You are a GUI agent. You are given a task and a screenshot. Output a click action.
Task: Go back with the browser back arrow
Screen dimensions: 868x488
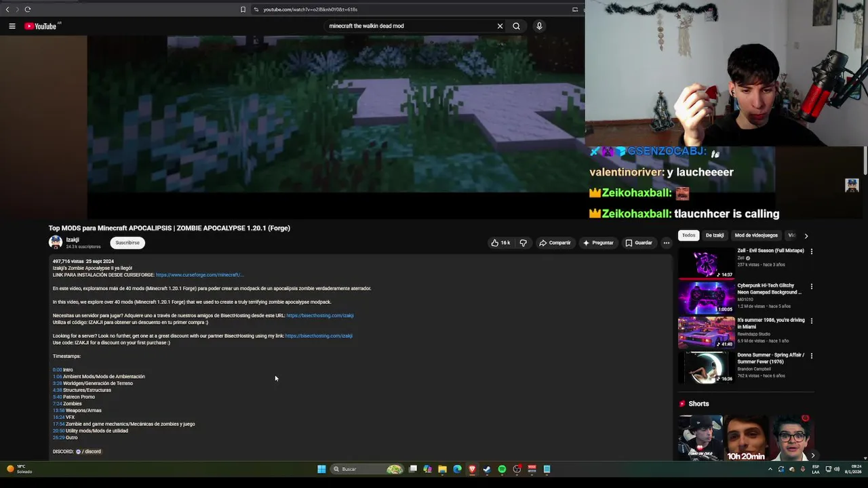pyautogui.click(x=7, y=9)
